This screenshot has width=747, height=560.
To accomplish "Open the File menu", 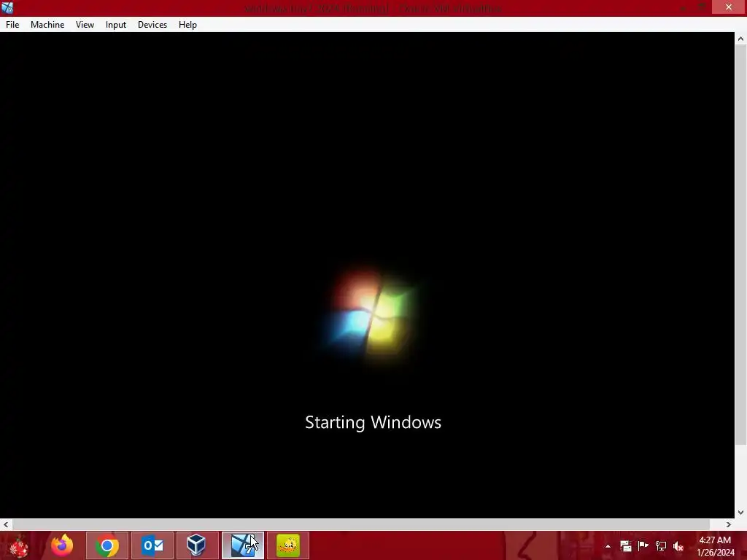I will pos(12,25).
